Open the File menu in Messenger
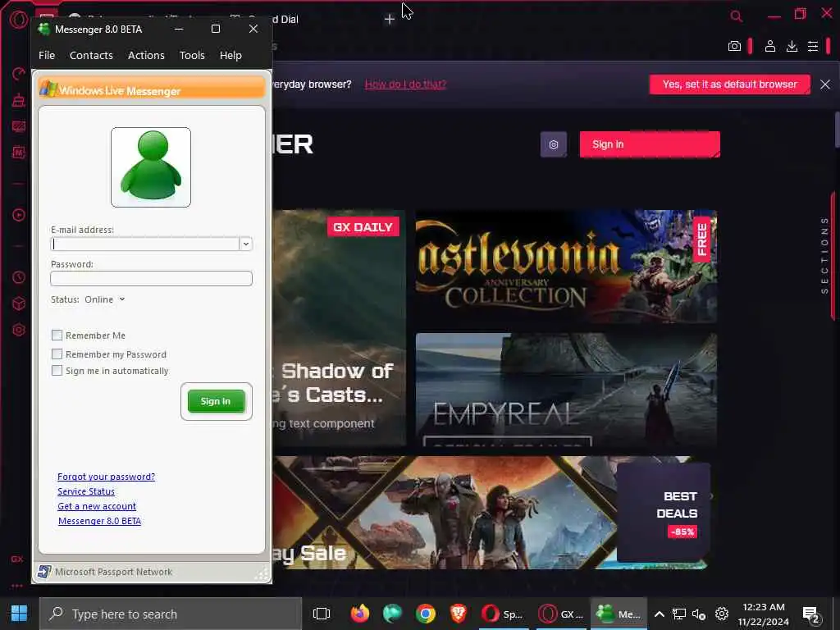This screenshot has height=630, width=840. tap(47, 55)
